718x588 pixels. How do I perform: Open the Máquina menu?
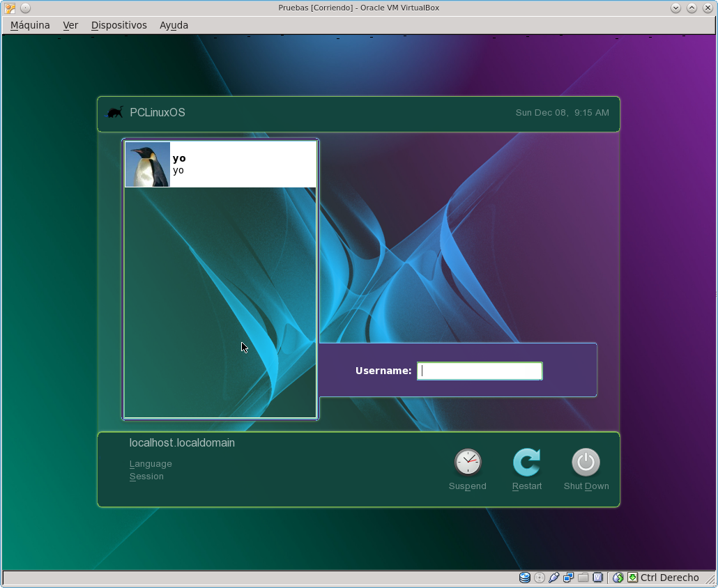point(30,25)
